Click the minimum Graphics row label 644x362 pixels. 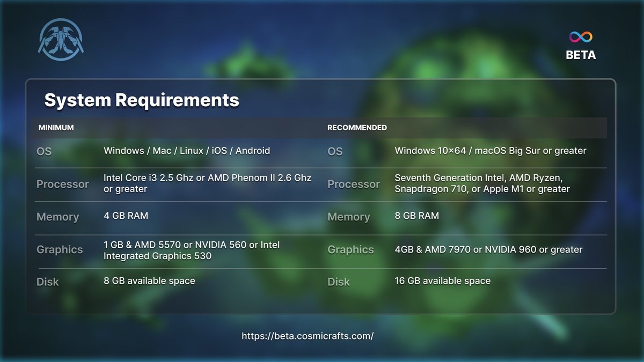60,250
